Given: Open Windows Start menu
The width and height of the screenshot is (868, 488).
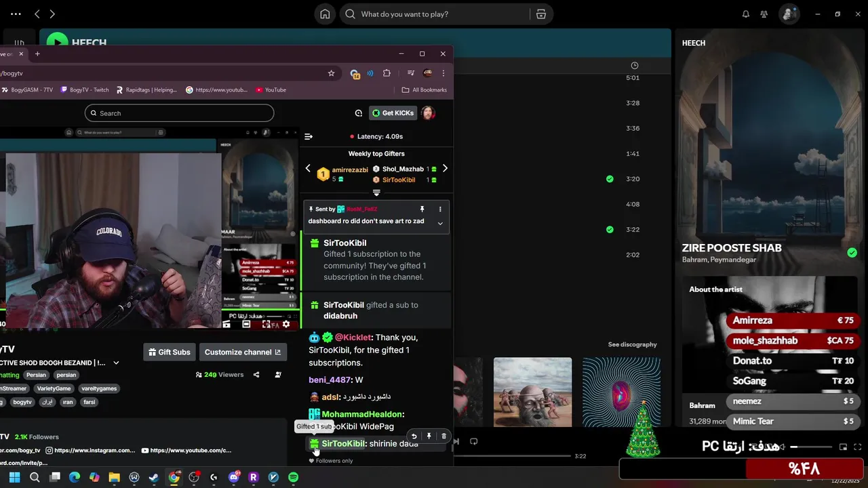Looking at the screenshot, I should (14, 477).
